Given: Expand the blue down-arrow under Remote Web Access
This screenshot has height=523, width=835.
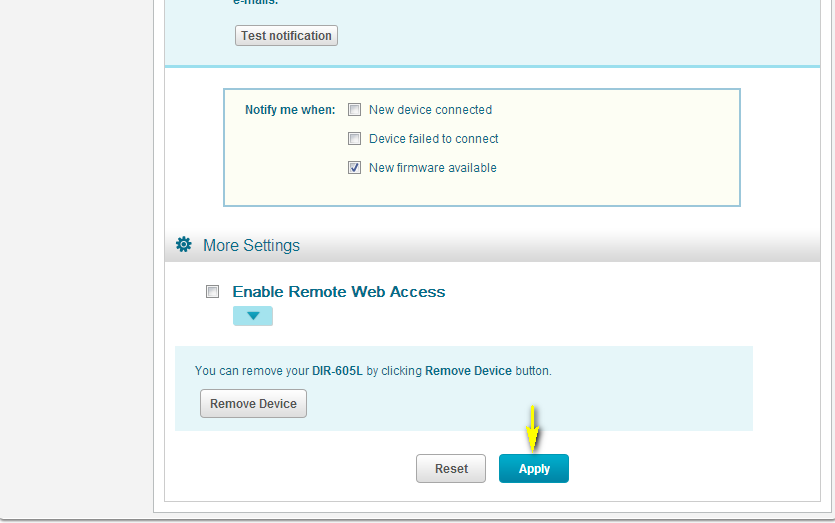Looking at the screenshot, I should point(253,316).
